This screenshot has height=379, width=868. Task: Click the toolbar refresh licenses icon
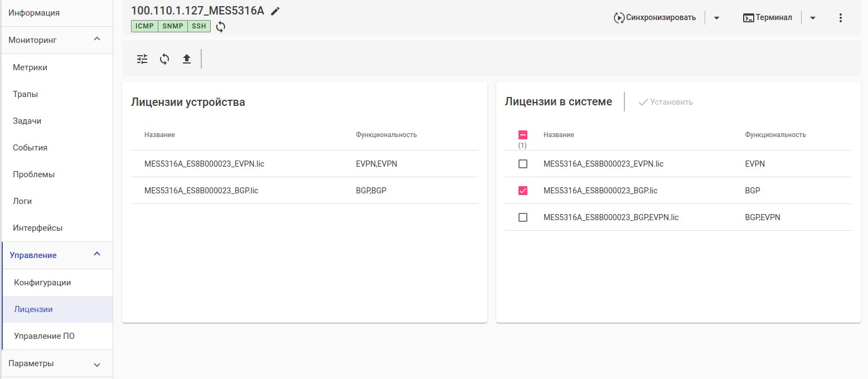[x=164, y=59]
